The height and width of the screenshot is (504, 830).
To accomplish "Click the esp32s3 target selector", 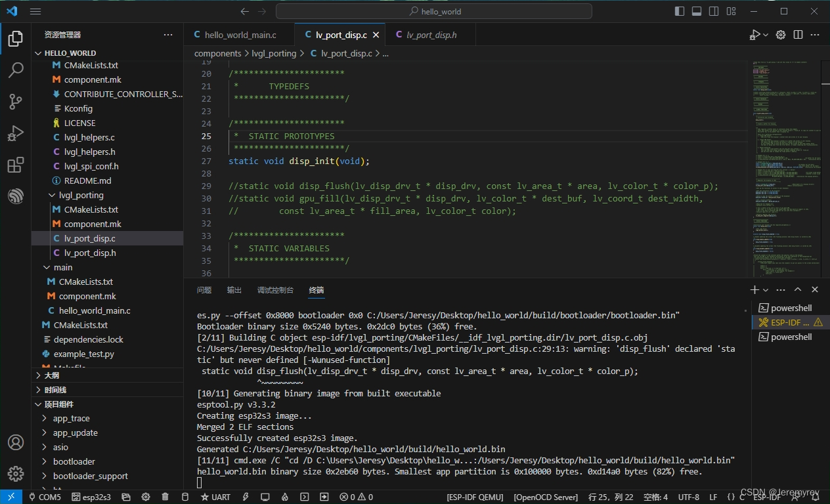I will tap(91, 497).
